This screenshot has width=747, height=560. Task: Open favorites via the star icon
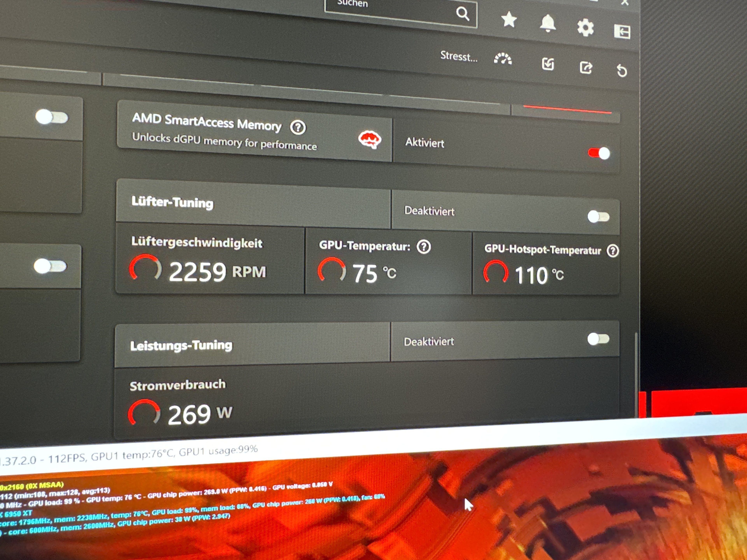[509, 19]
